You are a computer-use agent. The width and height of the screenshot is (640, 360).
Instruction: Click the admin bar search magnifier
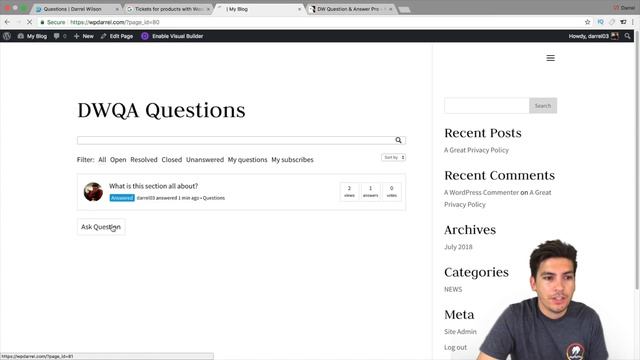coord(627,36)
